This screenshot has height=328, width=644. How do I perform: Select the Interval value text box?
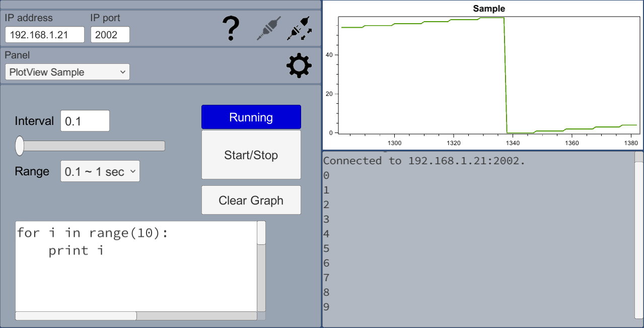[x=85, y=121]
